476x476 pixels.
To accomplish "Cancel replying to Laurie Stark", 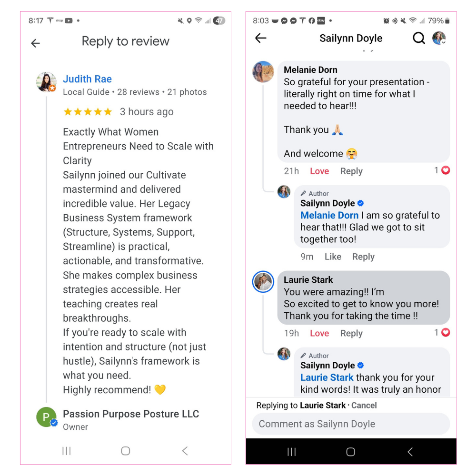I will tap(364, 405).
